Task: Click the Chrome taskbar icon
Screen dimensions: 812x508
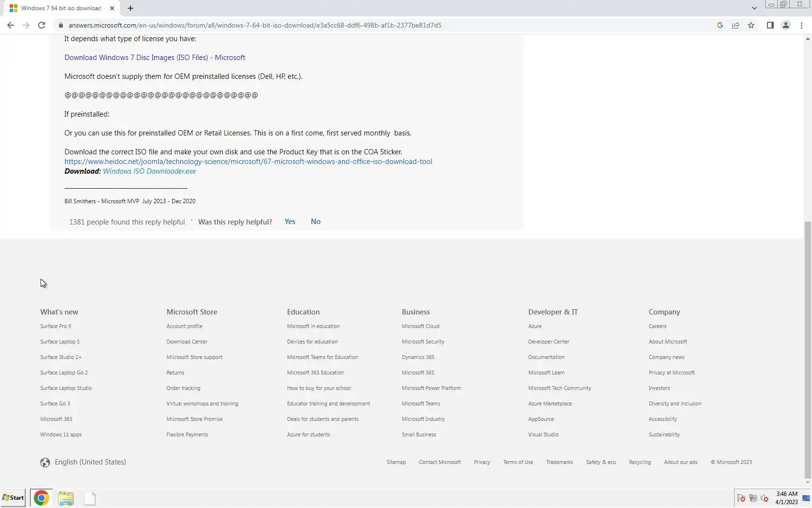Action: pos(42,498)
